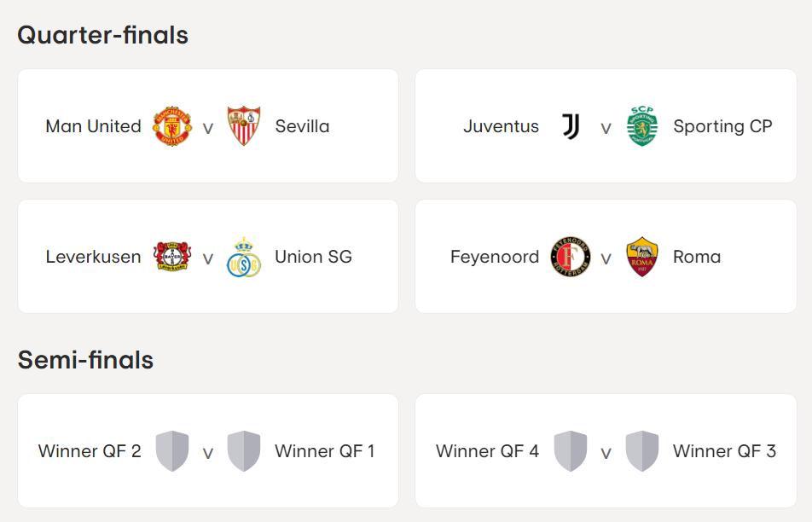This screenshot has width=812, height=522.
Task: Open the Sporting CP team link
Action: click(x=722, y=126)
